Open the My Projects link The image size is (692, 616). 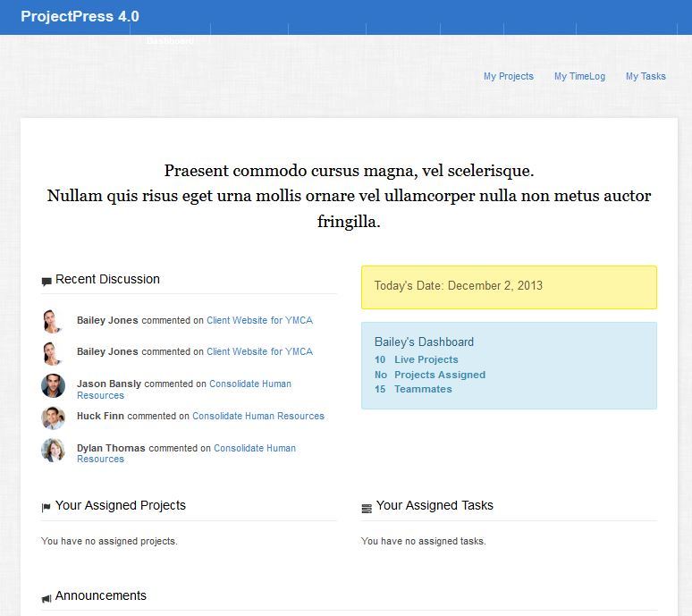point(509,76)
